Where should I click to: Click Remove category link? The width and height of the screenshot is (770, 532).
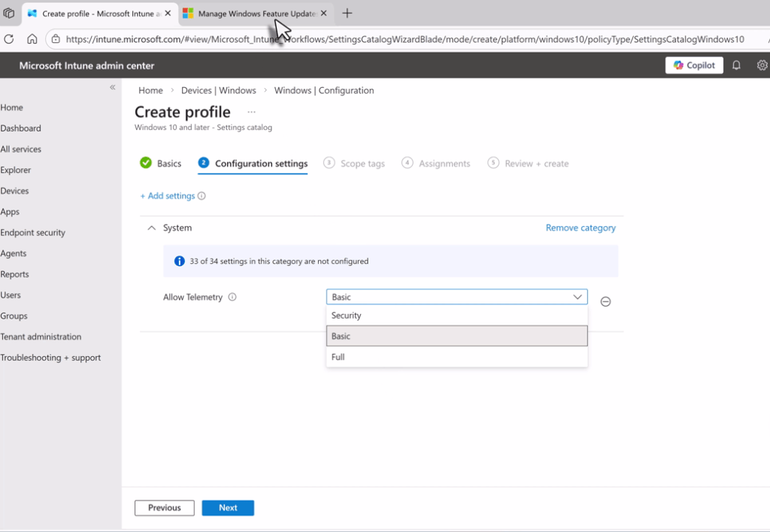click(x=581, y=228)
